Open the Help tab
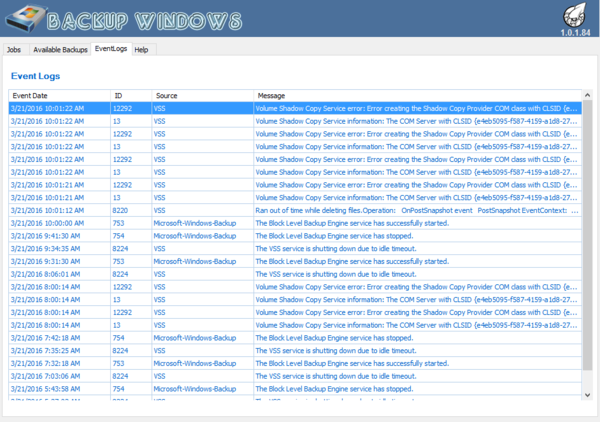 (142, 50)
